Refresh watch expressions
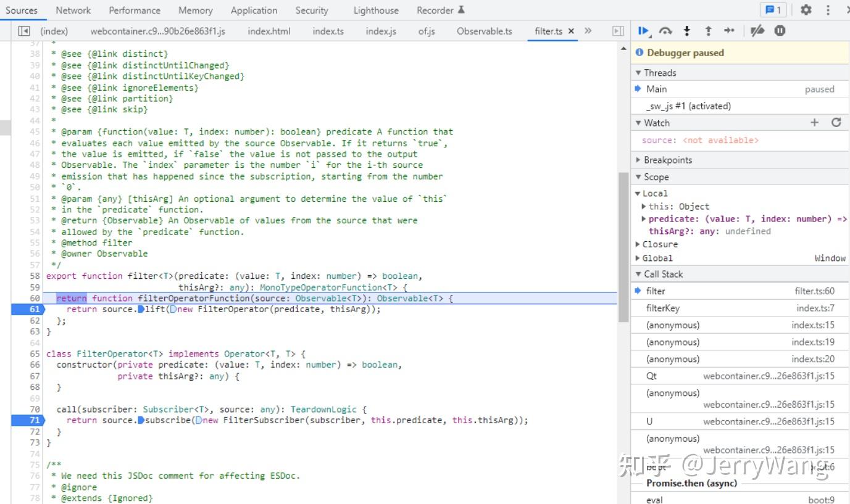850x504 pixels. 836,123
